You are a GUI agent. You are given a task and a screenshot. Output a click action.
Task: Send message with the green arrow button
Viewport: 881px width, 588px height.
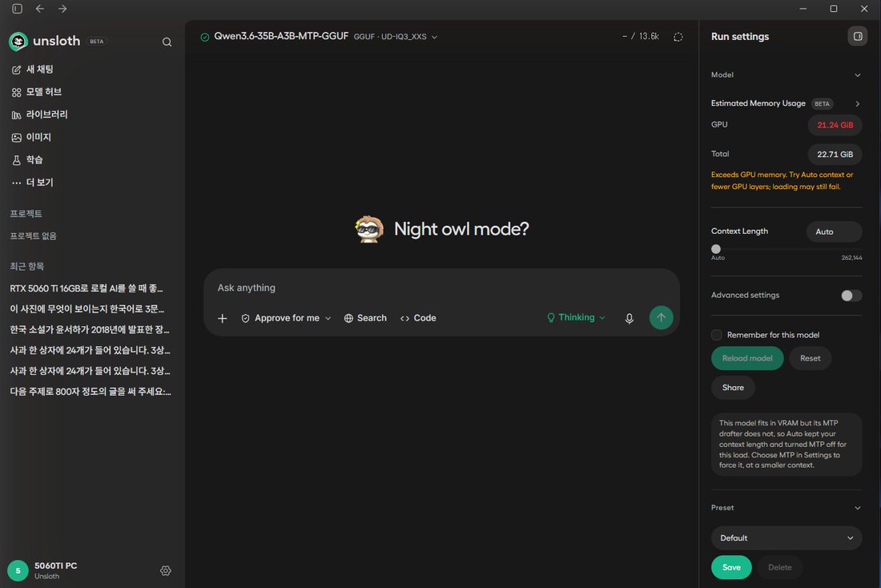[662, 317]
